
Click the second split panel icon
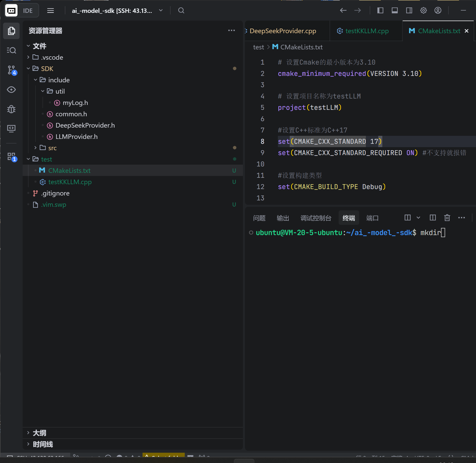tap(433, 218)
